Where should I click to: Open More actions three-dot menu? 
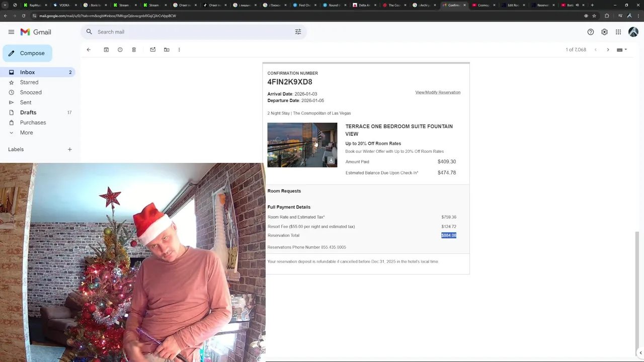[179, 50]
